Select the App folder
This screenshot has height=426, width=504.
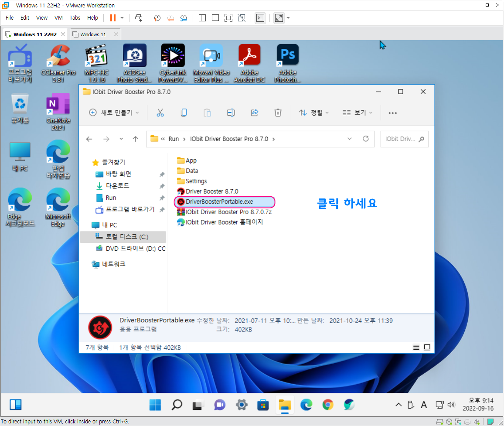tap(187, 160)
